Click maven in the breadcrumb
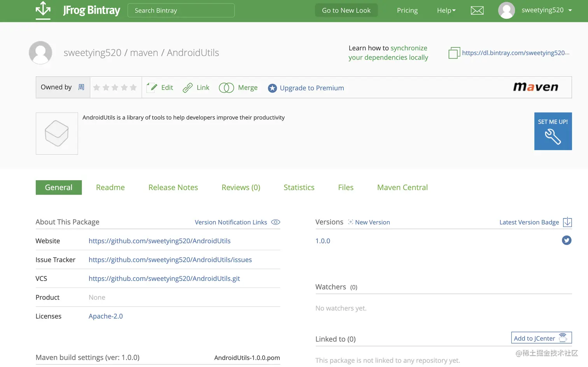 tap(144, 53)
